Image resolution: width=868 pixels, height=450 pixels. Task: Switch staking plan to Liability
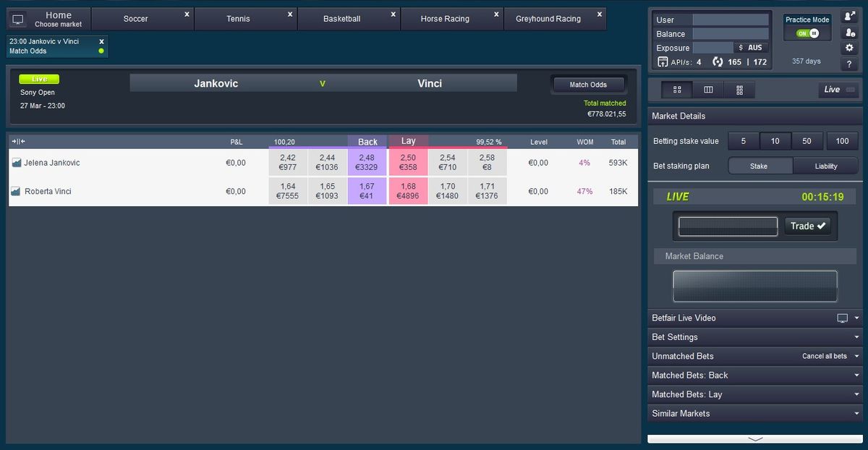pyautogui.click(x=825, y=166)
